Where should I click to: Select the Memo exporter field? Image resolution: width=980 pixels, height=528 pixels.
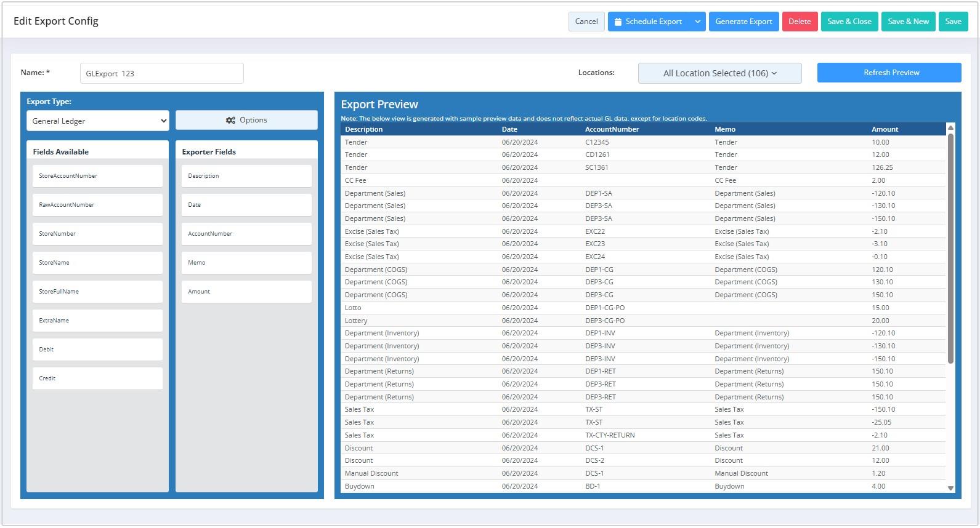click(246, 263)
